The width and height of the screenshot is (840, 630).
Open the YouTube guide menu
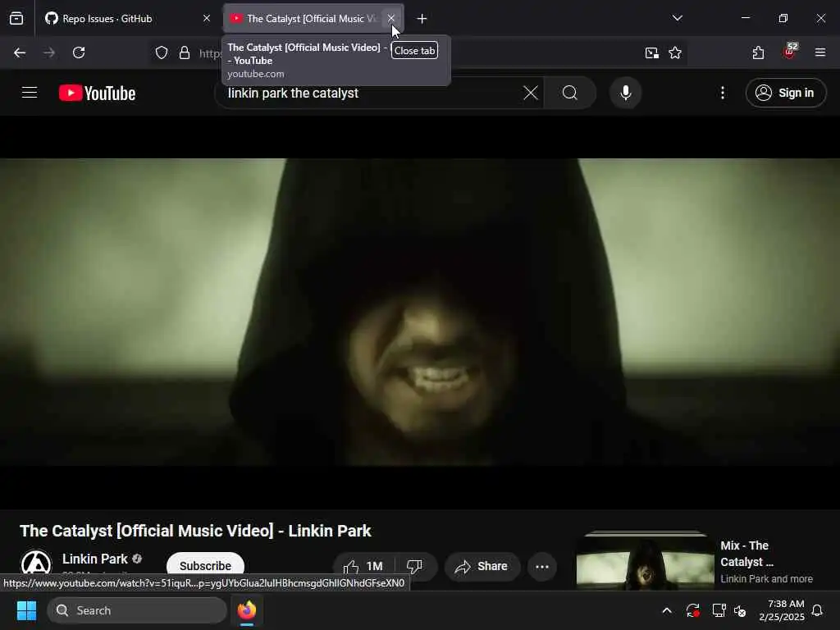click(30, 93)
